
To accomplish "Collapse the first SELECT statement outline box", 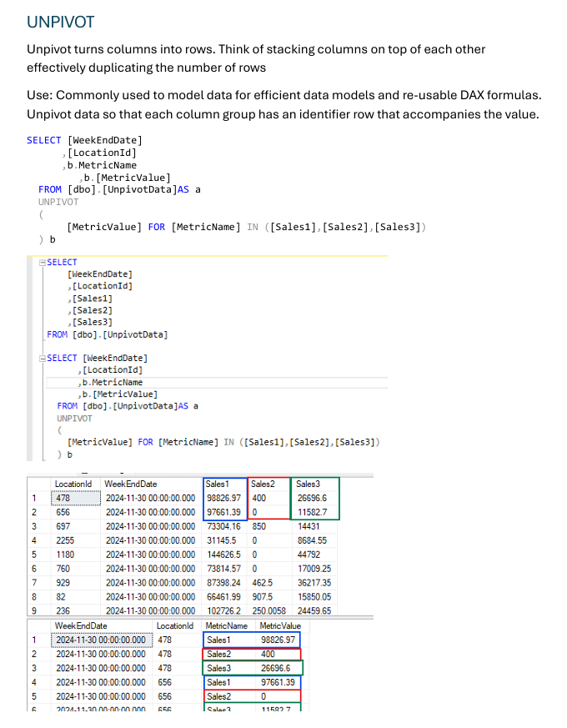I will point(43,263).
